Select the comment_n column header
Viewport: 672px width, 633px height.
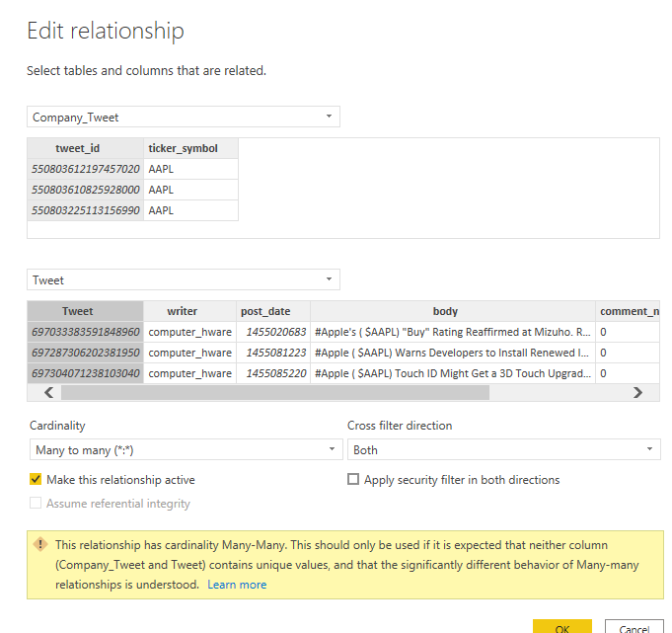click(x=628, y=311)
